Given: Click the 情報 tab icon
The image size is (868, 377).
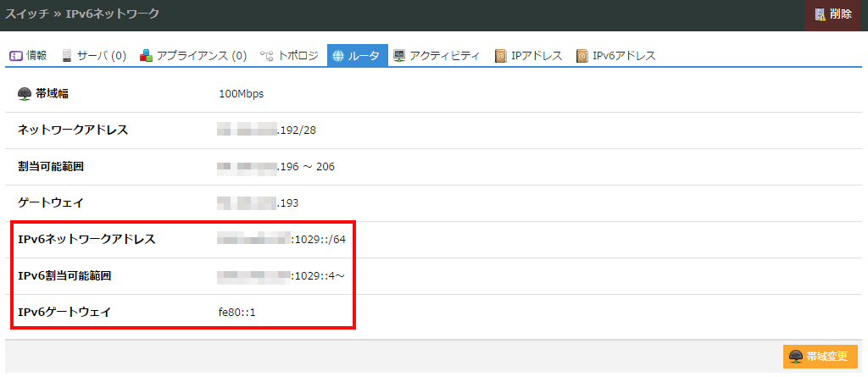Looking at the screenshot, I should click(x=16, y=56).
